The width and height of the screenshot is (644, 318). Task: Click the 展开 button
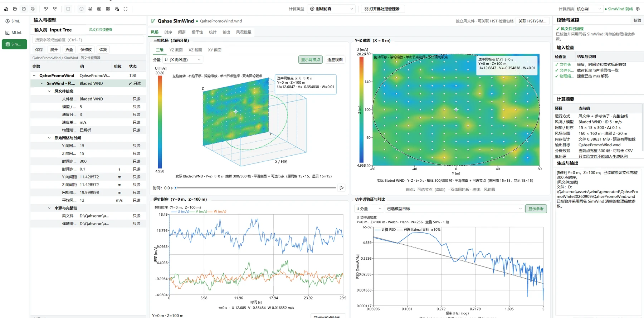[x=54, y=50]
